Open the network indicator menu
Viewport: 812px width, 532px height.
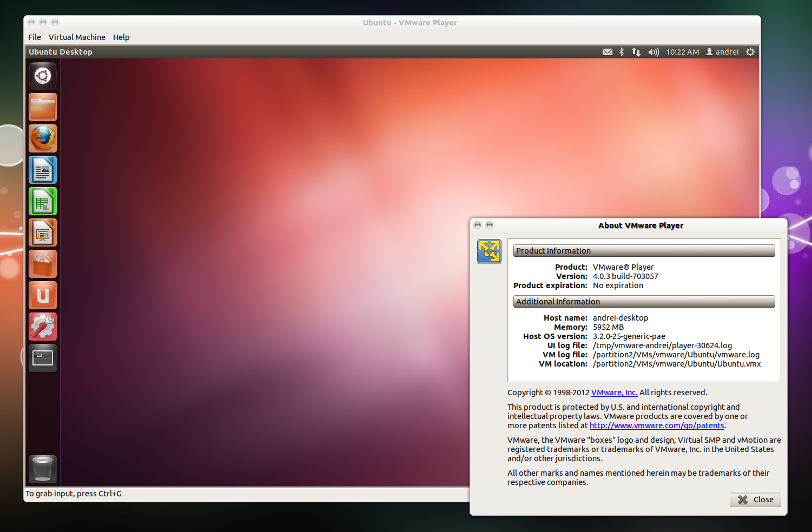pyautogui.click(x=636, y=51)
